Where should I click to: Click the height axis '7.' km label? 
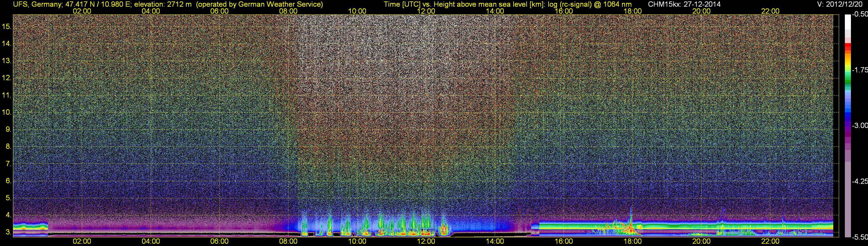[8, 164]
